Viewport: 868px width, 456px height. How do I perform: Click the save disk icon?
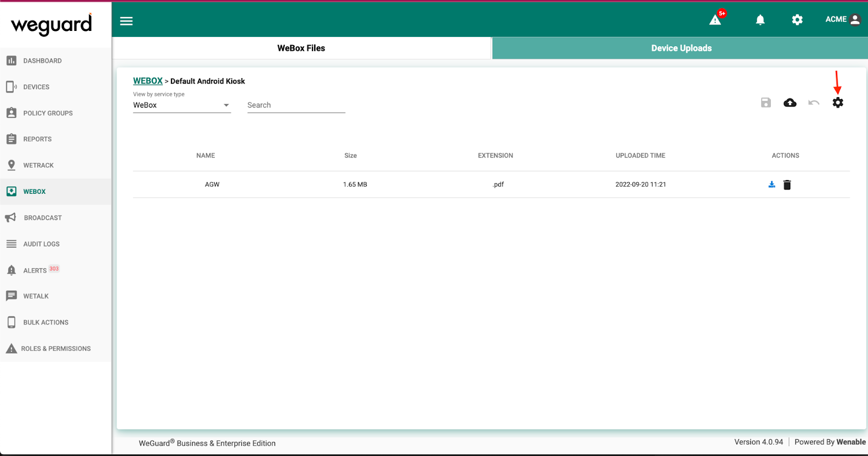tap(766, 103)
